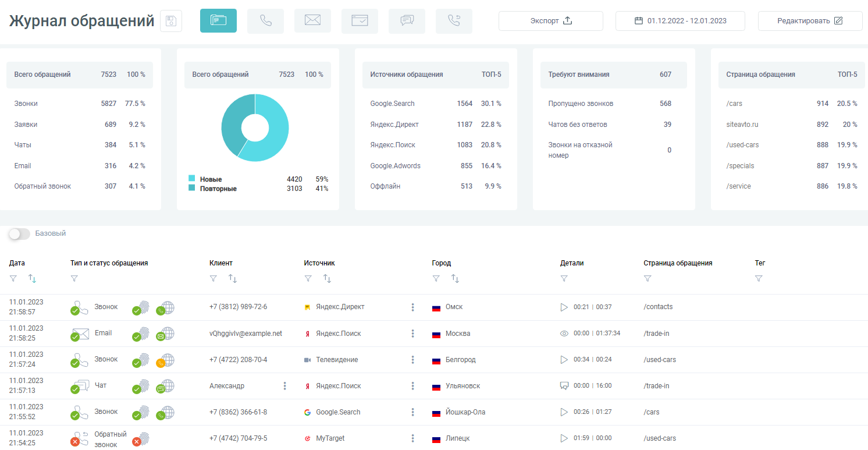Play the Омск call recording

(564, 307)
